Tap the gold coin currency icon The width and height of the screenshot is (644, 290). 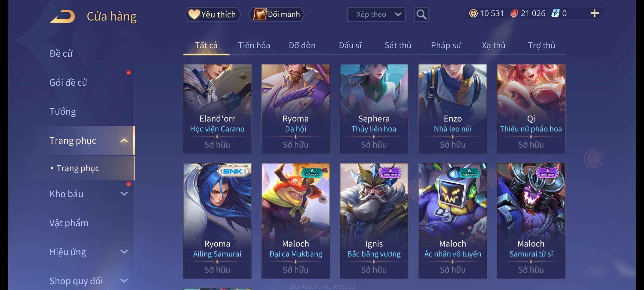click(473, 13)
